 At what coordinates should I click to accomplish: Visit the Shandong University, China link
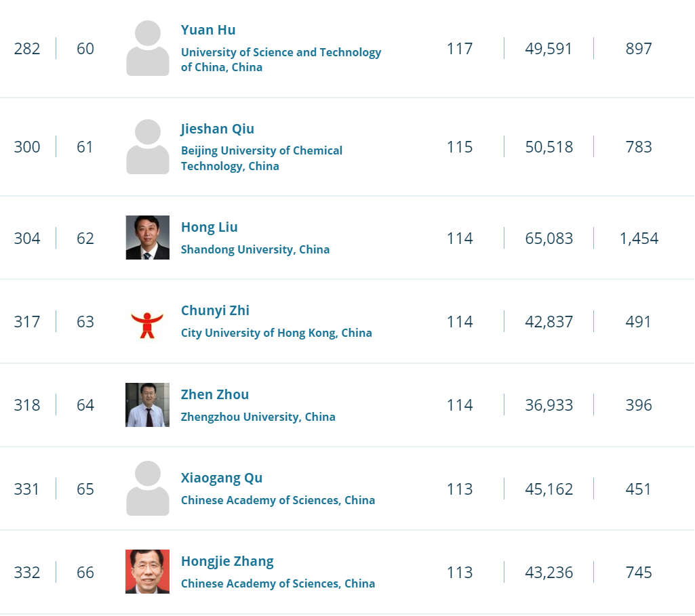pyautogui.click(x=255, y=249)
